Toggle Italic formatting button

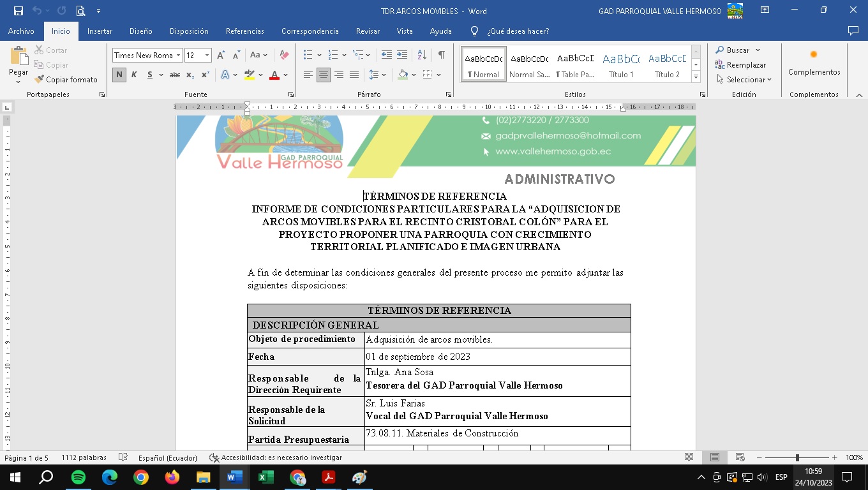(134, 75)
